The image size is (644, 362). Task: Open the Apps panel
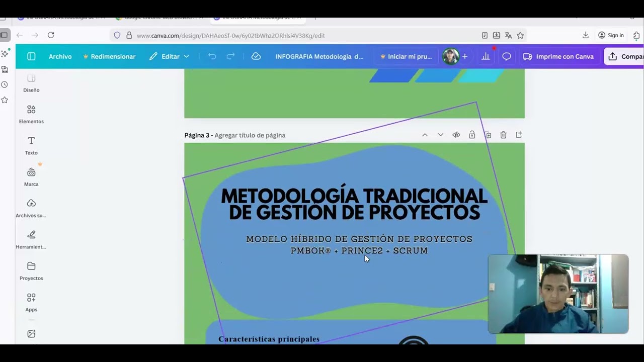(31, 302)
